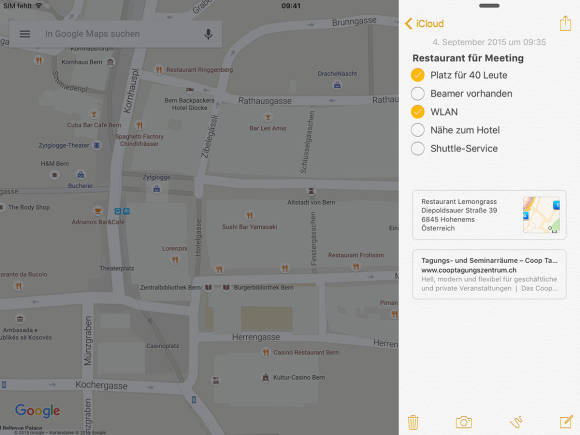Select Drachenäscht shop marker
Screen dimensions: 580x435
[x=337, y=85]
